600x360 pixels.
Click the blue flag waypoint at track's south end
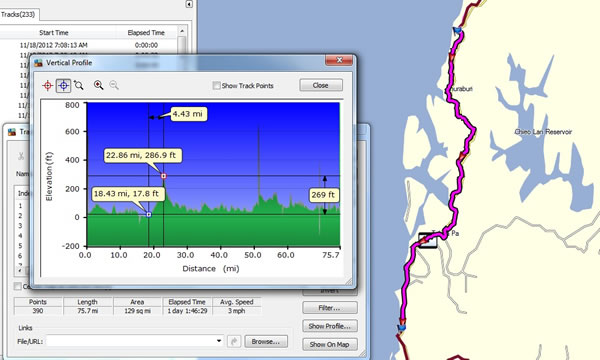[x=401, y=328]
